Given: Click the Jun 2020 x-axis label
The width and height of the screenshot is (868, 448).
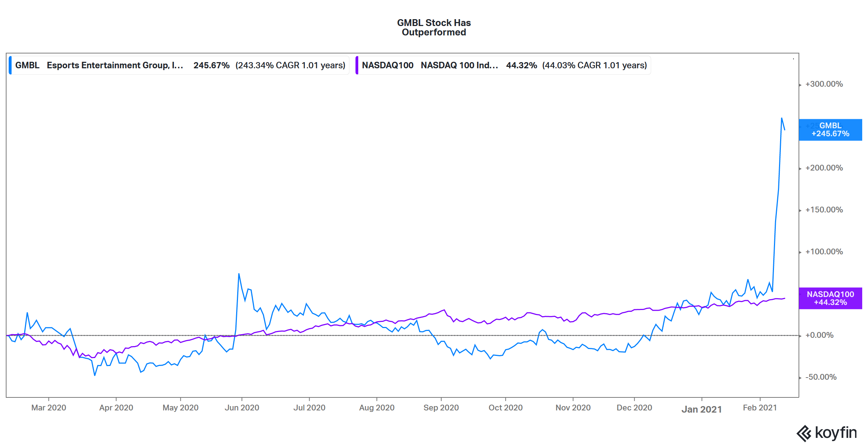Looking at the screenshot, I should click(242, 408).
